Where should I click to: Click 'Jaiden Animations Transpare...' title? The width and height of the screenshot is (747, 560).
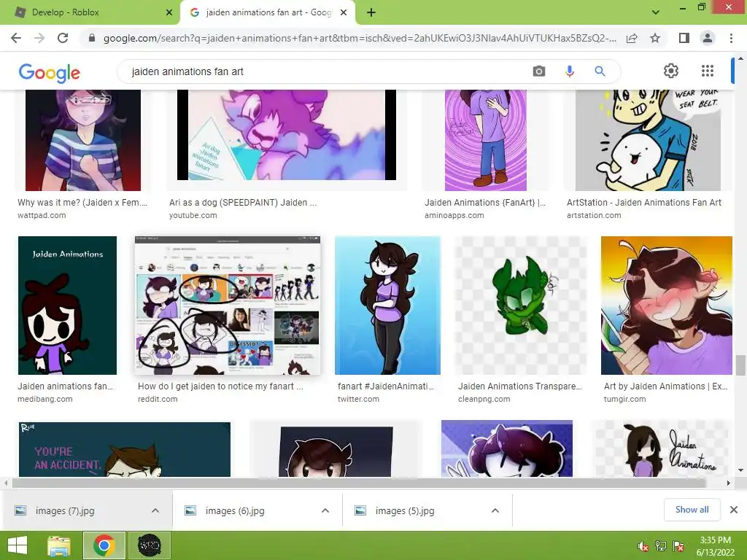click(x=519, y=386)
